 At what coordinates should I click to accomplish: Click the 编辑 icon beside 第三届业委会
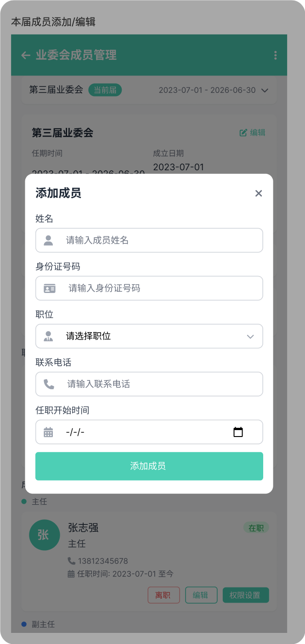243,132
